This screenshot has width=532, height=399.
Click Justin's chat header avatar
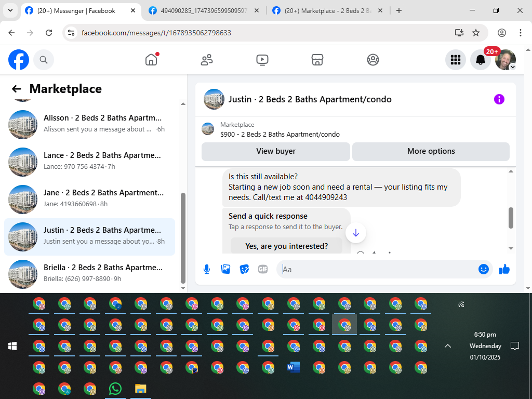214,99
